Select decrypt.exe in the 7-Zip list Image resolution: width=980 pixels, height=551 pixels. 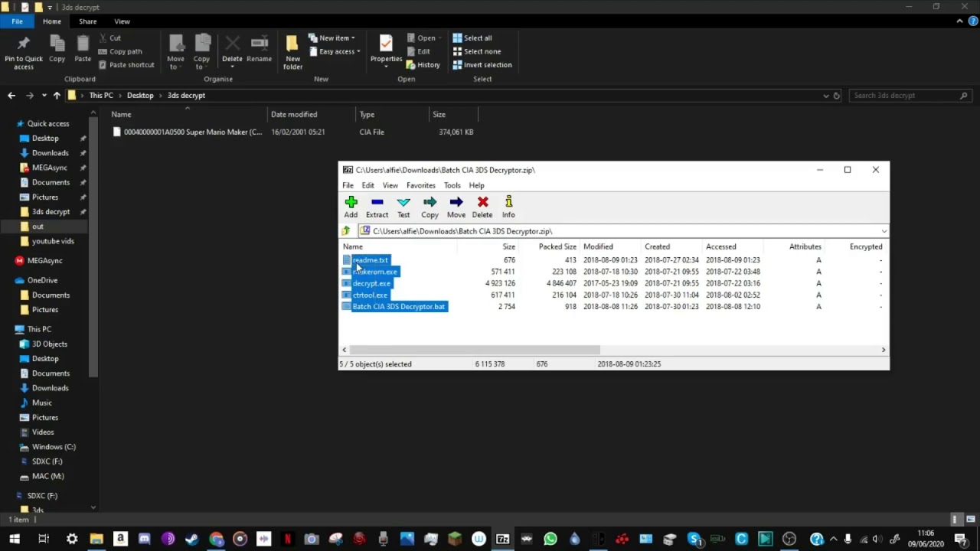pyautogui.click(x=371, y=283)
